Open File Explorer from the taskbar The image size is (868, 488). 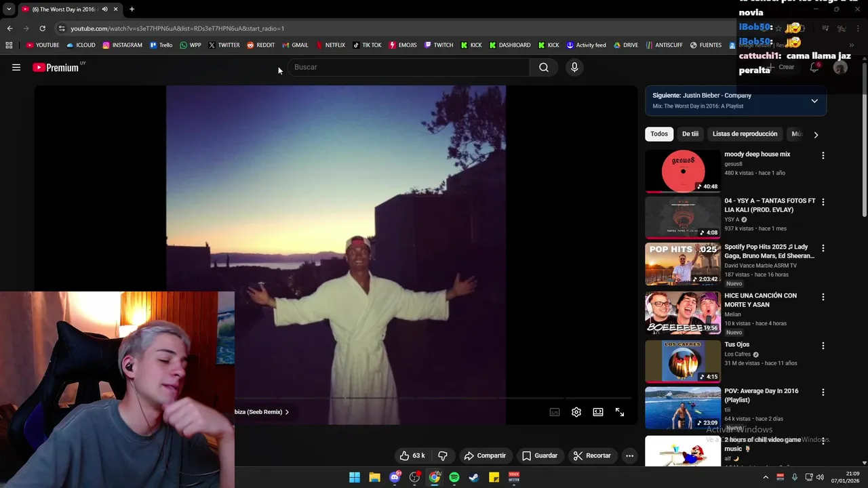(374, 477)
